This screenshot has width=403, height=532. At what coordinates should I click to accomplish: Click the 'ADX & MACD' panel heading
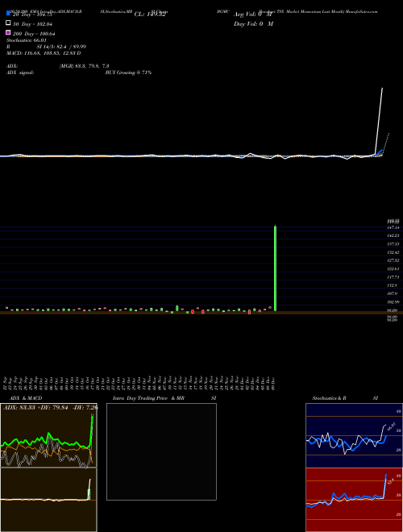[26, 398]
